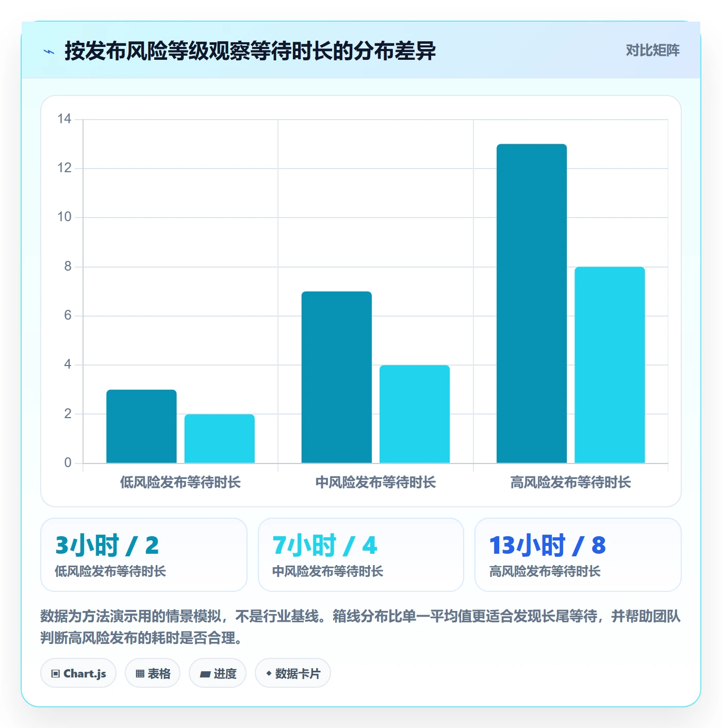Click the 高风险发布等待时长 caption under 13小时 / 8
The image size is (722, 728).
[545, 571]
